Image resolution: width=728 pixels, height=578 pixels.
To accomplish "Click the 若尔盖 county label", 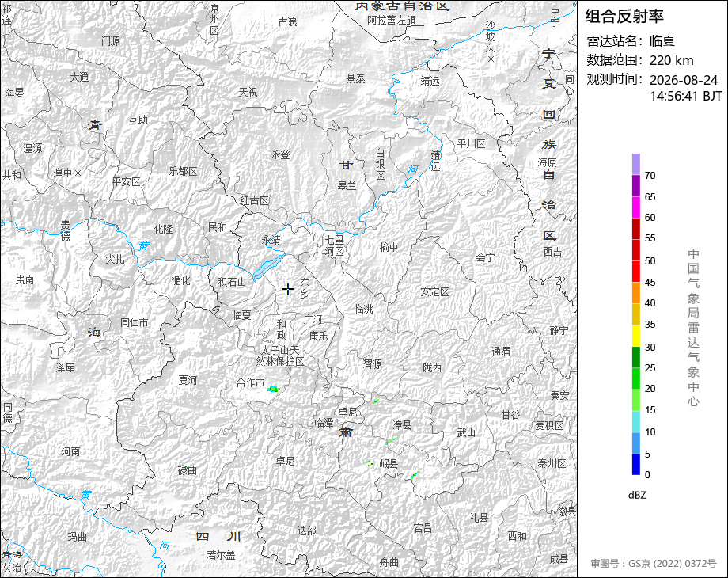I will click(221, 555).
